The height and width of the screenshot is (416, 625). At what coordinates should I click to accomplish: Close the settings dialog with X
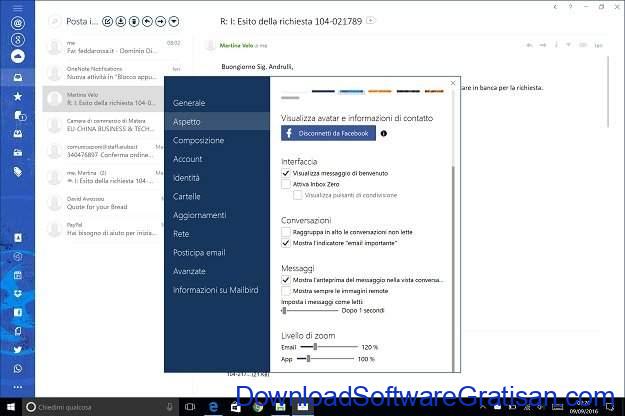click(x=453, y=83)
